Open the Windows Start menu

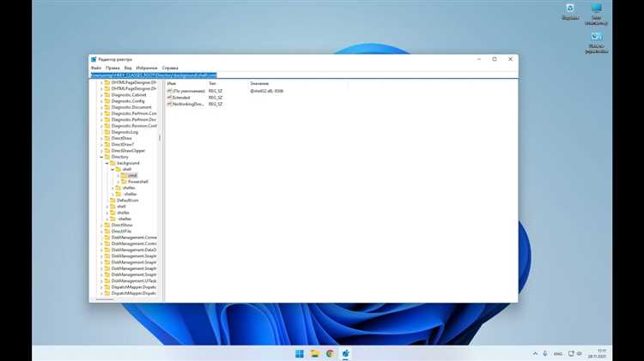point(300,353)
